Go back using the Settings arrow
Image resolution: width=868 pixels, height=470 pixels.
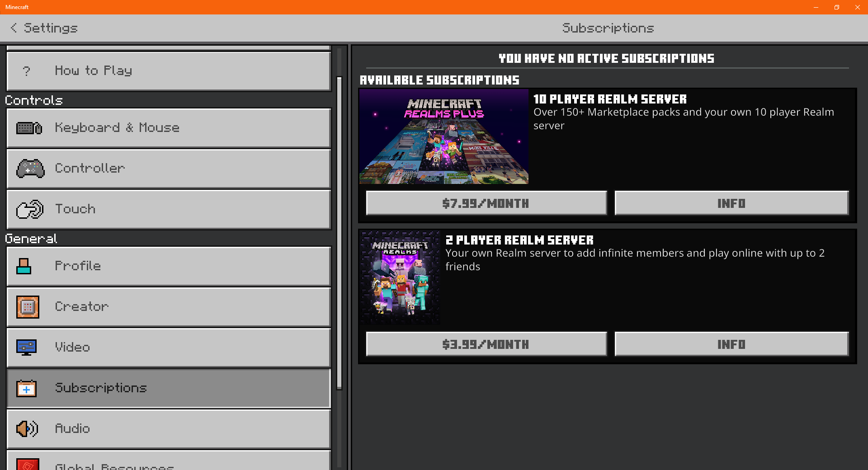pos(14,28)
